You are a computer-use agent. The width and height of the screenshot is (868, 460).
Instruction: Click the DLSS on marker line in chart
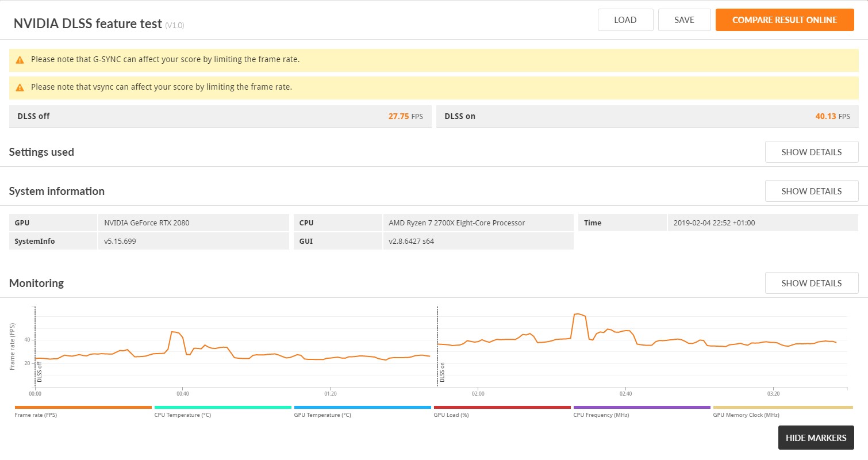(438, 346)
